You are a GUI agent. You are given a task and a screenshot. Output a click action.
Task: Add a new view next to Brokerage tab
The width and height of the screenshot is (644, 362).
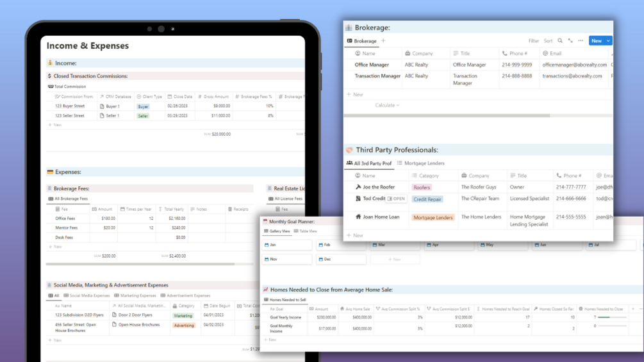click(x=383, y=40)
